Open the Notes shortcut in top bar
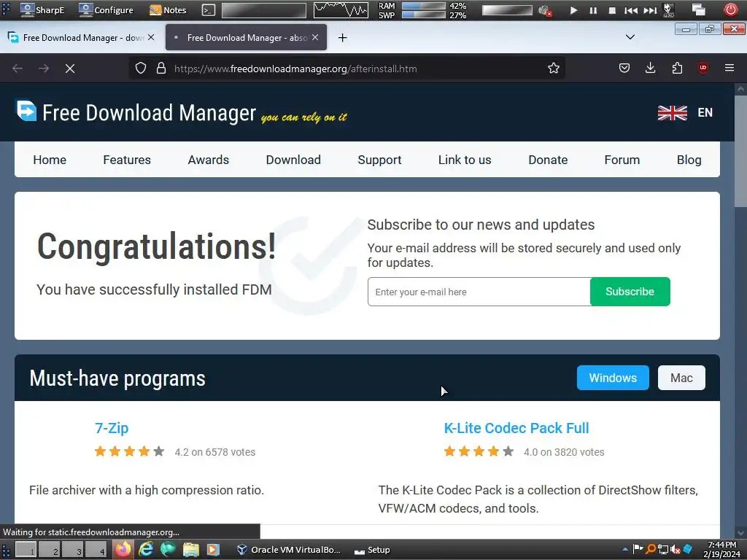Screen dimensions: 747x560 [168, 10]
